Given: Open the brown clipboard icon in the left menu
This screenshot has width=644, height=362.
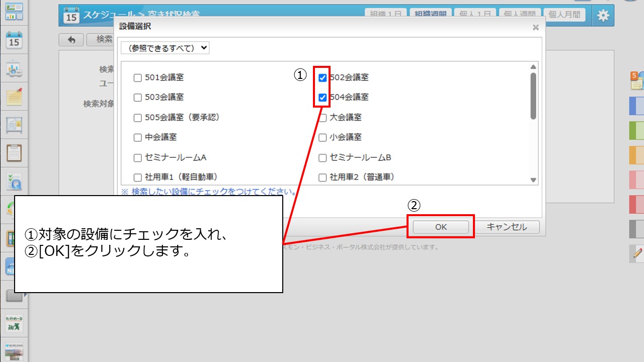Looking at the screenshot, I should 14,152.
